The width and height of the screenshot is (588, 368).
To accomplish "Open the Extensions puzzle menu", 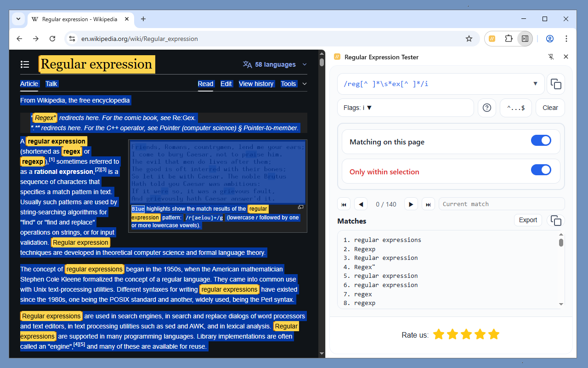I will 509,39.
